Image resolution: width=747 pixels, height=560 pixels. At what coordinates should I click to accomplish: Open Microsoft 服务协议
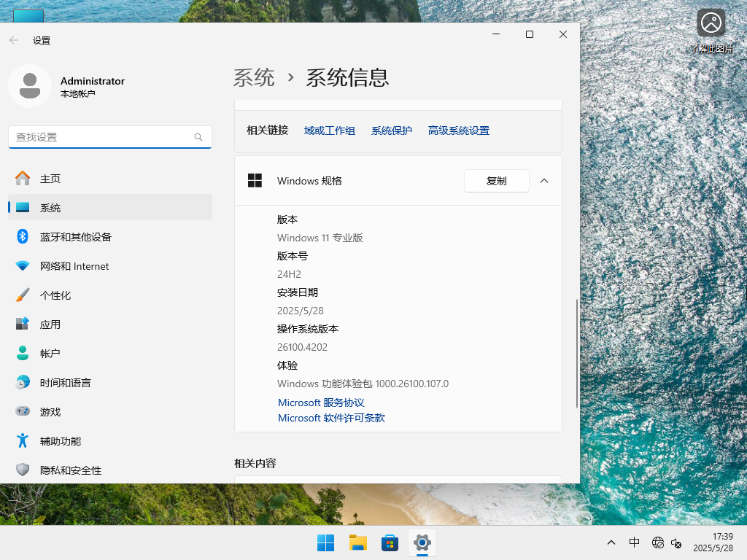point(321,402)
